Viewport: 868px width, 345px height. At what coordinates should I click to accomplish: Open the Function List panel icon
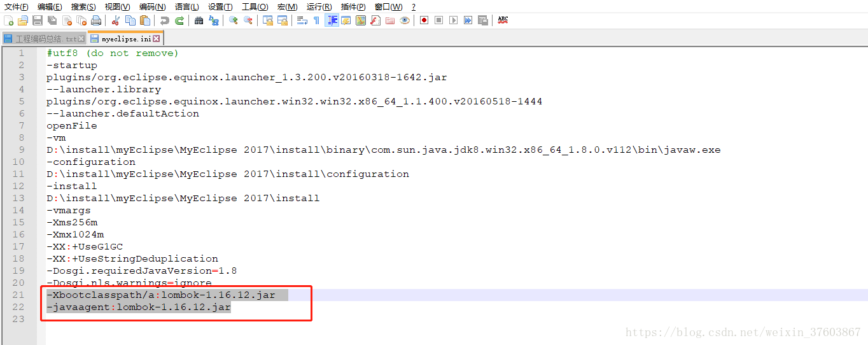coord(375,20)
